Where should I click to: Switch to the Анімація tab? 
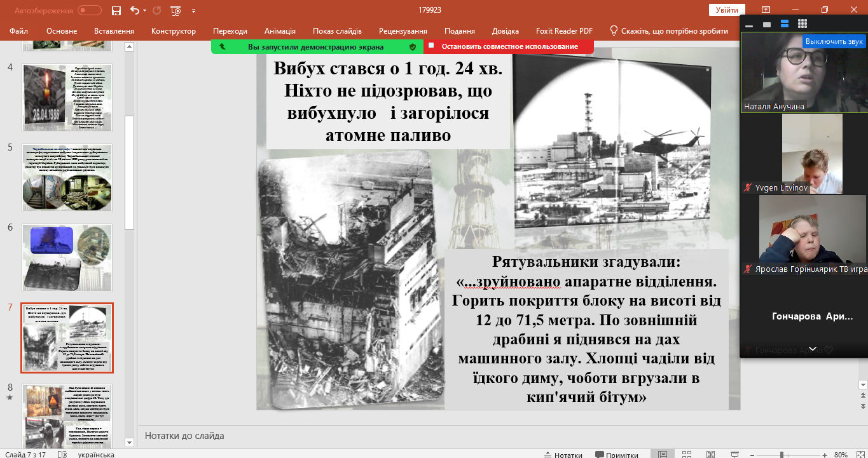(x=280, y=31)
